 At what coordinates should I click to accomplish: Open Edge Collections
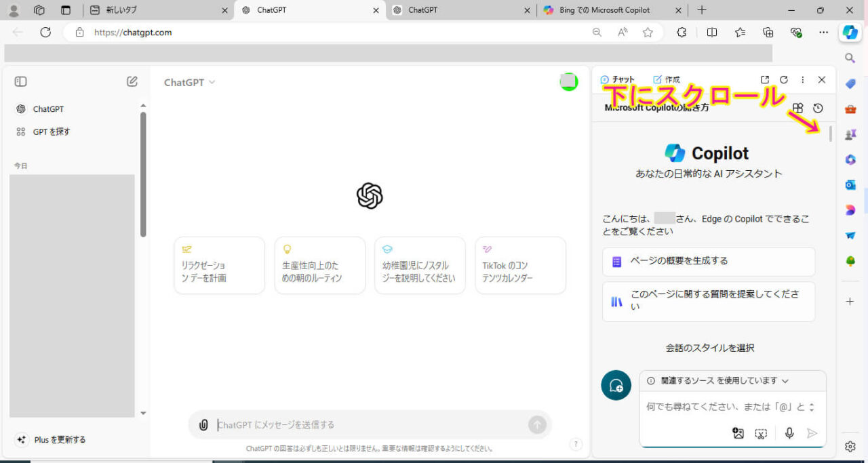(768, 32)
